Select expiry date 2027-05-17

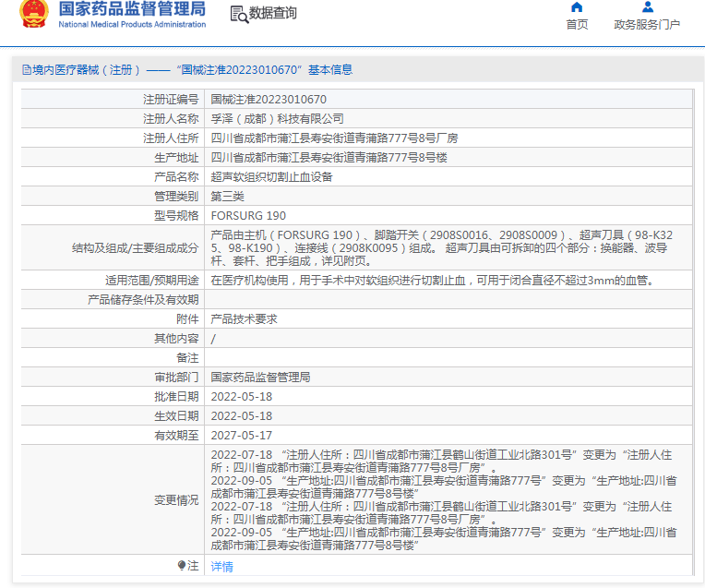tap(242, 435)
